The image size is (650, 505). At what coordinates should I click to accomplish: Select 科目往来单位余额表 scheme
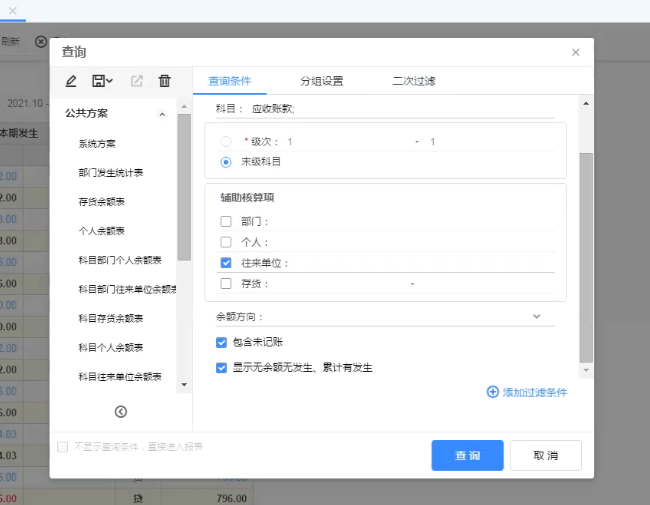(120, 376)
